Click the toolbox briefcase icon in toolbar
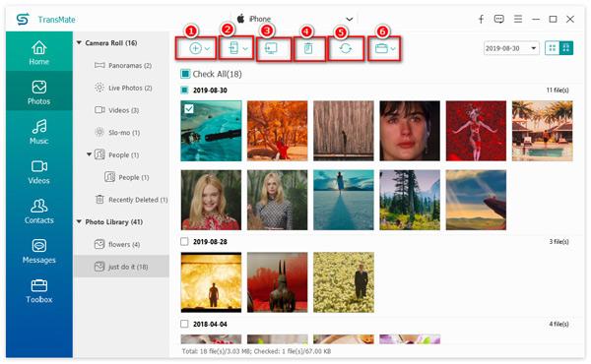591x364 pixels. click(381, 48)
